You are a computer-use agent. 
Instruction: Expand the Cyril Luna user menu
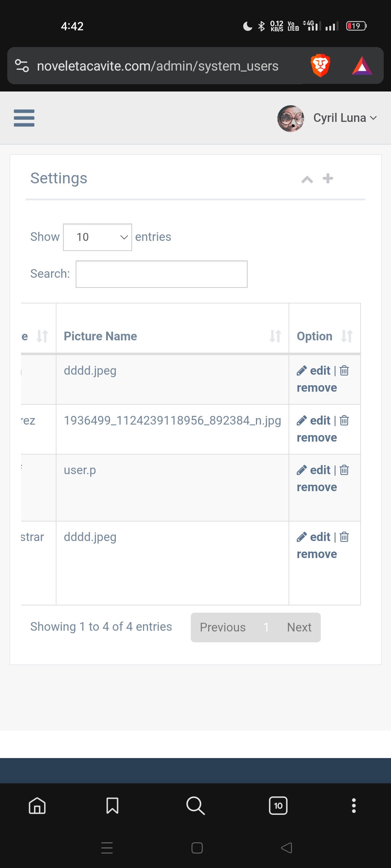click(x=345, y=118)
